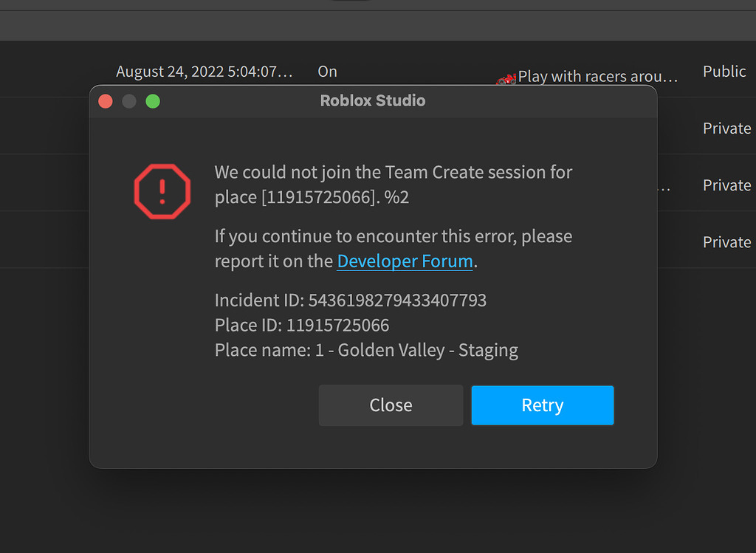This screenshot has width=756, height=553.
Task: Close dialog with red window button
Action: pyautogui.click(x=106, y=101)
